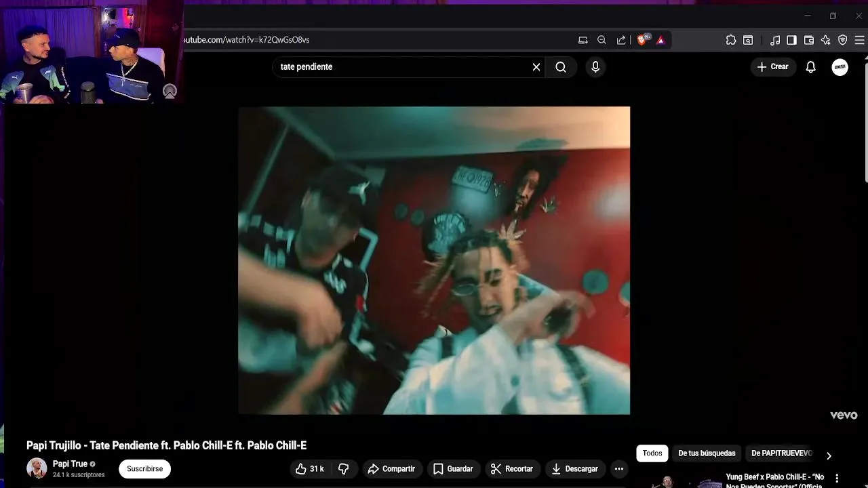Click the Descargar download button
Viewport: 868px width, 488px height.
pos(575,469)
